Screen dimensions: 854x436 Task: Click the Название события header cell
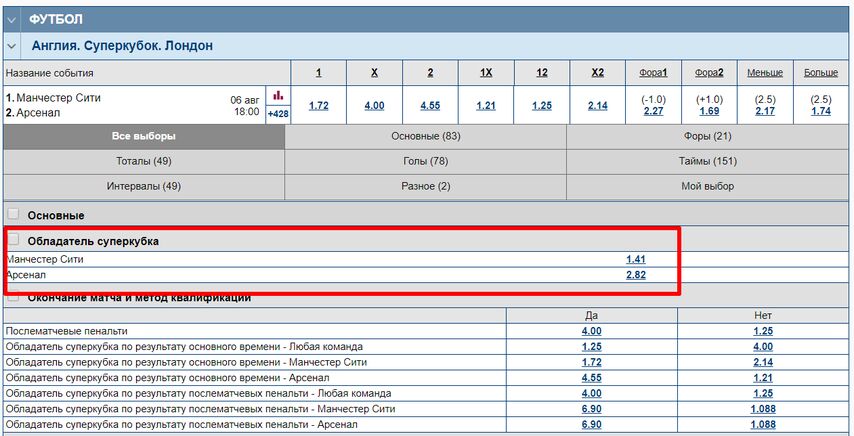[147, 72]
